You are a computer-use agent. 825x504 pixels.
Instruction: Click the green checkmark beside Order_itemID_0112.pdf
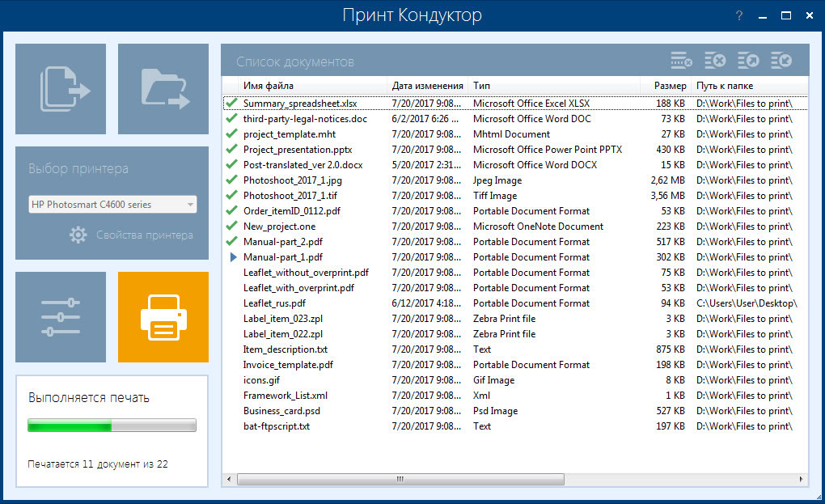click(231, 210)
